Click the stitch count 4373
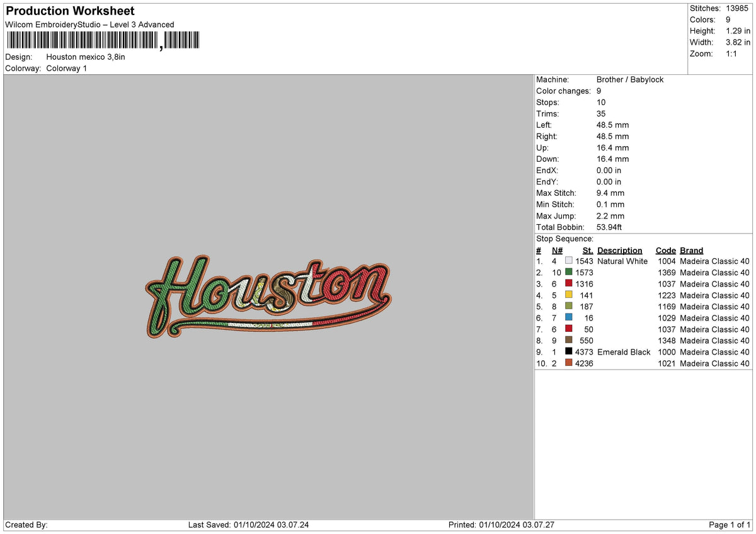Viewport: 756px width, 534px height. (x=584, y=351)
